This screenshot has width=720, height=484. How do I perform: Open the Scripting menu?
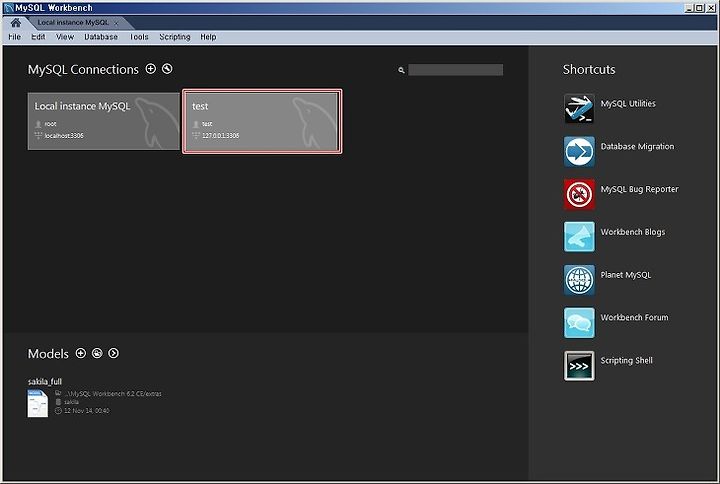[174, 37]
